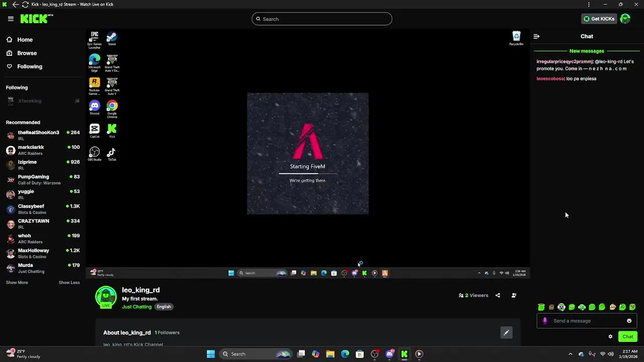
Task: Click the share stream icon
Action: click(x=498, y=296)
